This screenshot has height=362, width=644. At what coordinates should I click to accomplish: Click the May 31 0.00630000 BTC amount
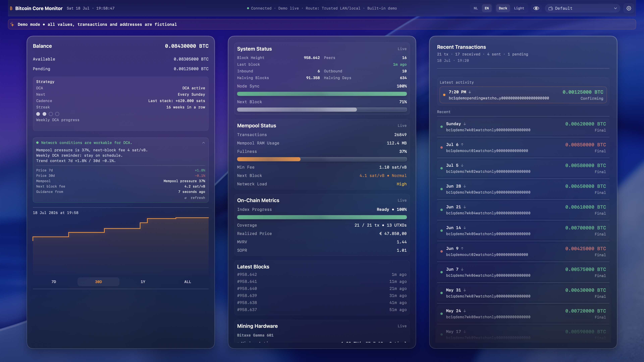point(585,290)
